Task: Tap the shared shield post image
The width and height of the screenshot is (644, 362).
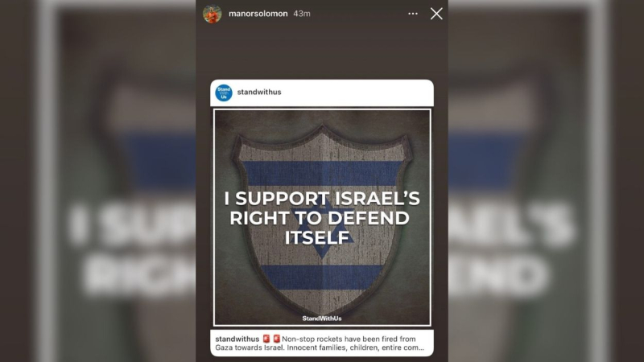Action: pos(322,217)
